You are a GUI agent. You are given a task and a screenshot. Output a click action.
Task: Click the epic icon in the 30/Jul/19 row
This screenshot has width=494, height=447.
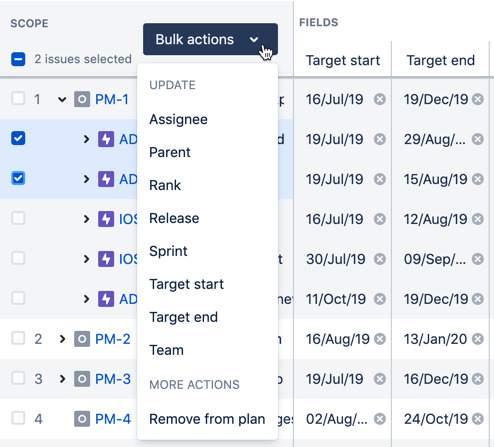pyautogui.click(x=106, y=259)
